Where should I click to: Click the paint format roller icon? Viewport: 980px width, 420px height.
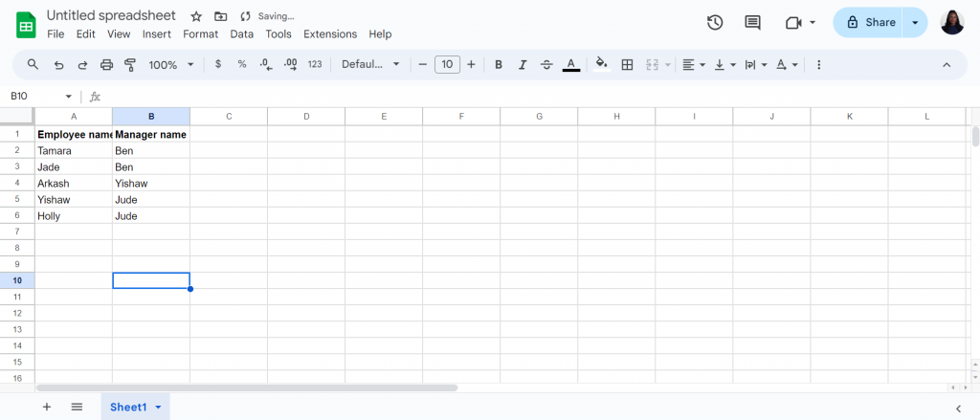(130, 64)
